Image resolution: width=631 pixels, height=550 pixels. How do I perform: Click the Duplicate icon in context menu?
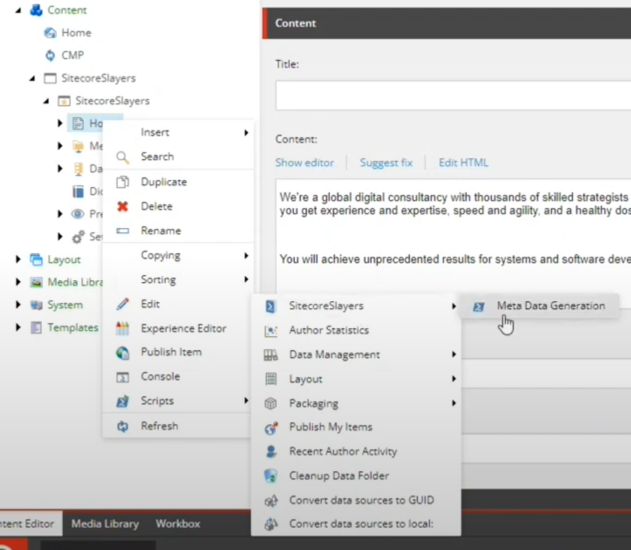point(122,183)
